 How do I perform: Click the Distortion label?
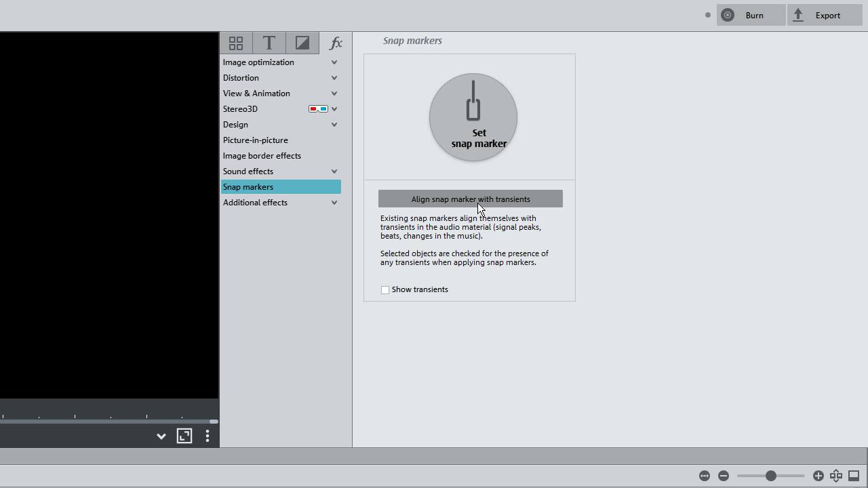tap(241, 78)
